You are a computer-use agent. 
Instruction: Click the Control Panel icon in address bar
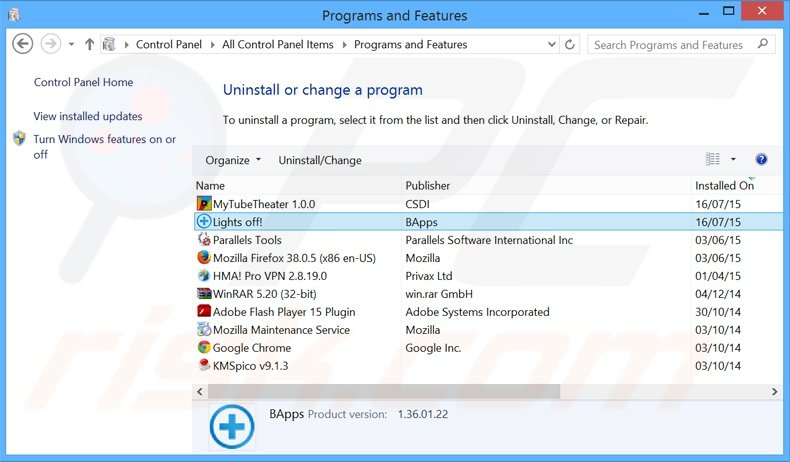pyautogui.click(x=108, y=44)
